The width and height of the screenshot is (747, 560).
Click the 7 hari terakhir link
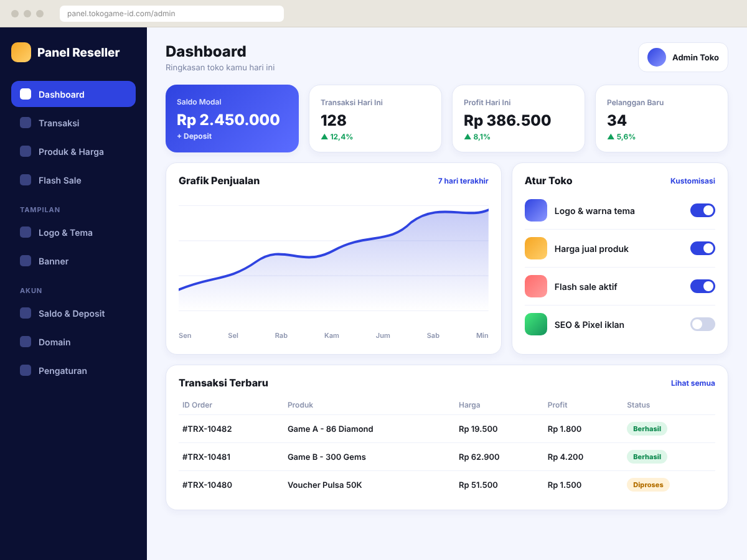point(463,181)
